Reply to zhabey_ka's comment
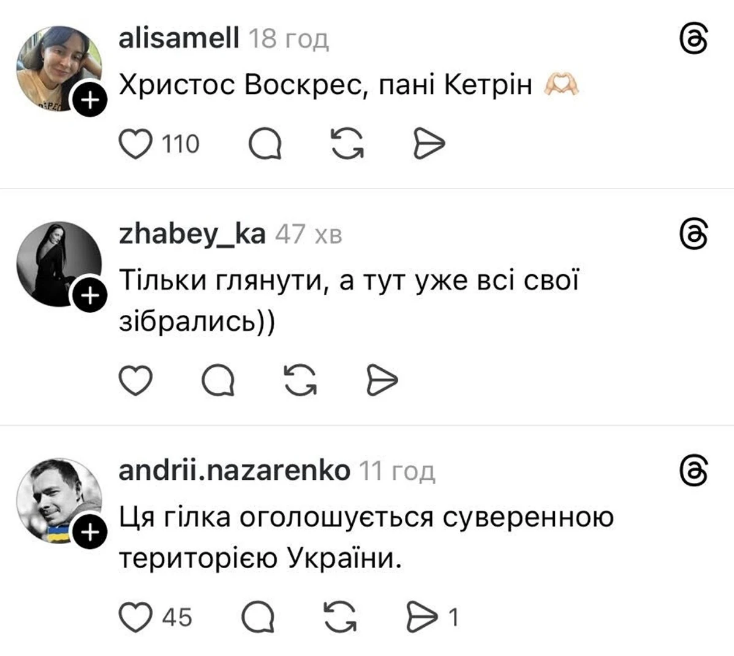The width and height of the screenshot is (734, 656). [215, 380]
